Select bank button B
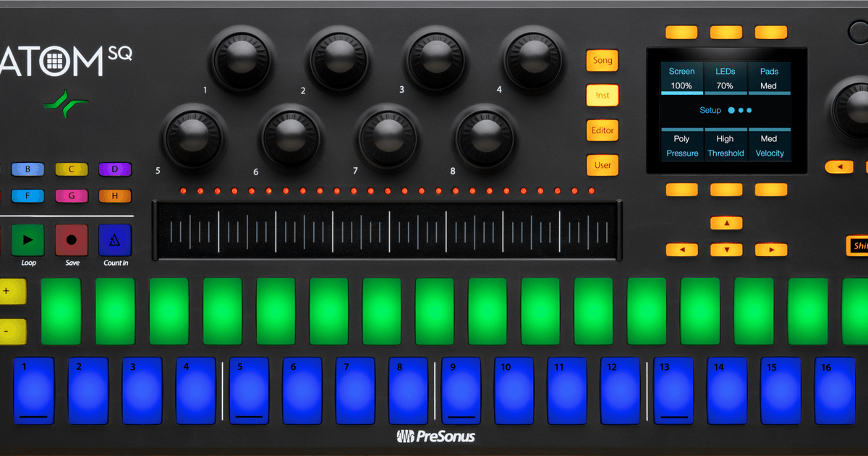868x456 pixels. [28, 169]
